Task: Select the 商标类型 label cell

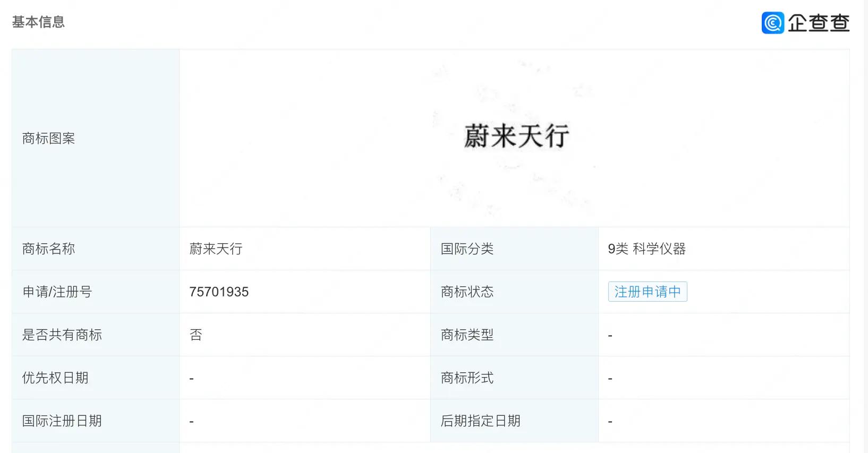Action: (x=514, y=335)
